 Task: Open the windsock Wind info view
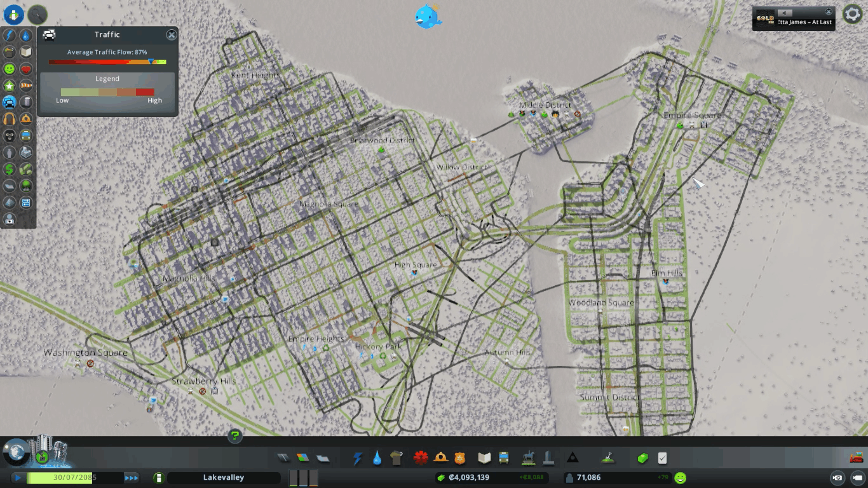(x=26, y=85)
